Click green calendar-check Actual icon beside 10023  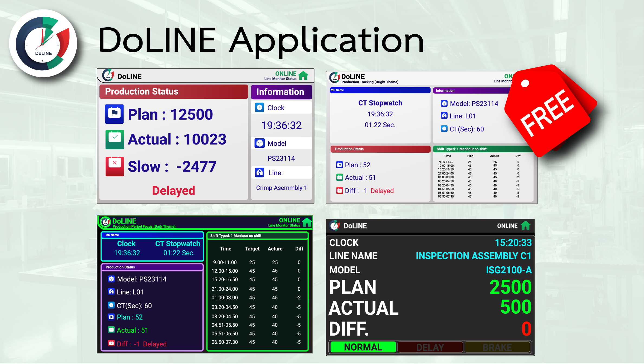[115, 139]
